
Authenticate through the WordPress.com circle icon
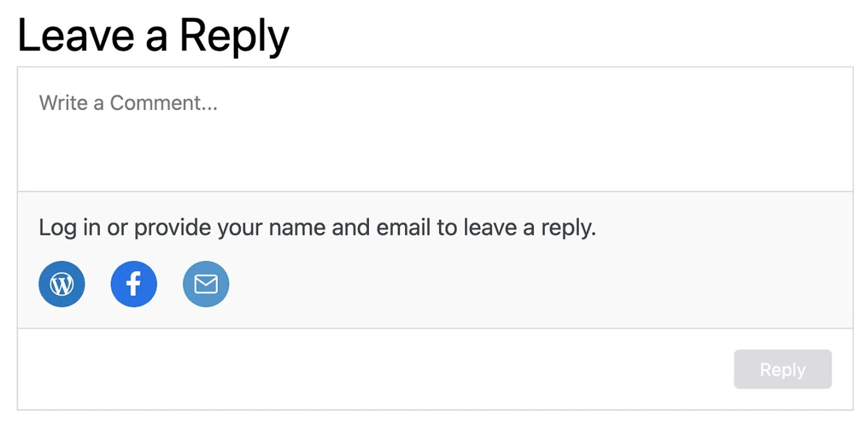point(62,284)
